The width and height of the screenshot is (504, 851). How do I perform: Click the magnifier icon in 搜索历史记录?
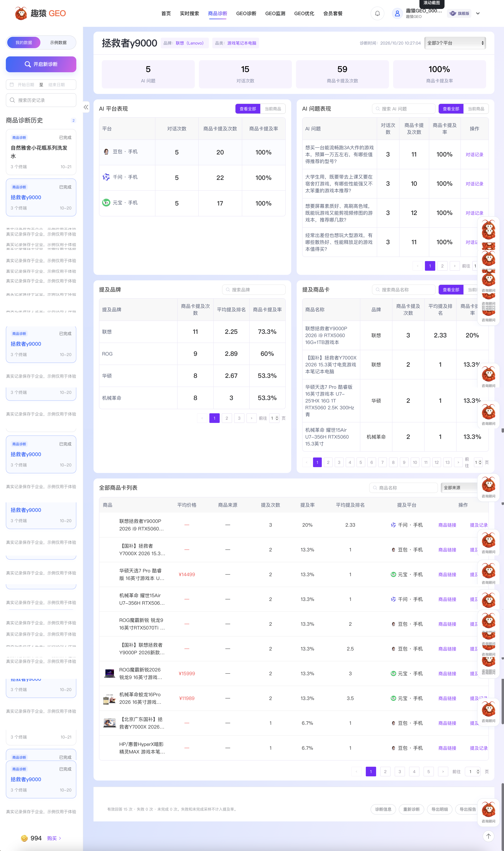point(13,100)
